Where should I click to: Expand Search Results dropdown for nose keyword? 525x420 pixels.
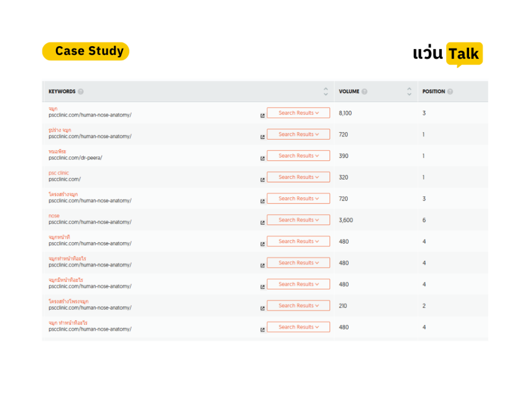click(298, 219)
